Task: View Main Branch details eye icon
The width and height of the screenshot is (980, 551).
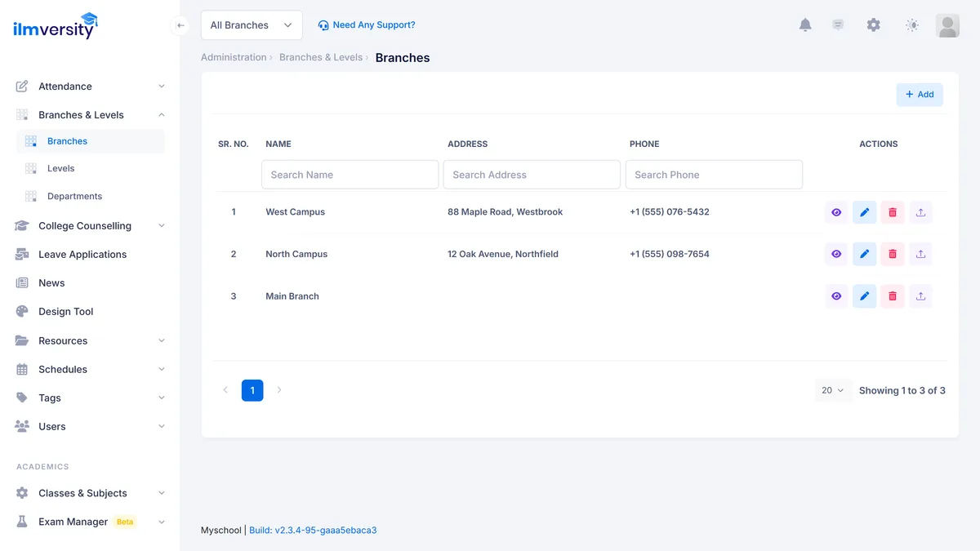Action: [836, 296]
